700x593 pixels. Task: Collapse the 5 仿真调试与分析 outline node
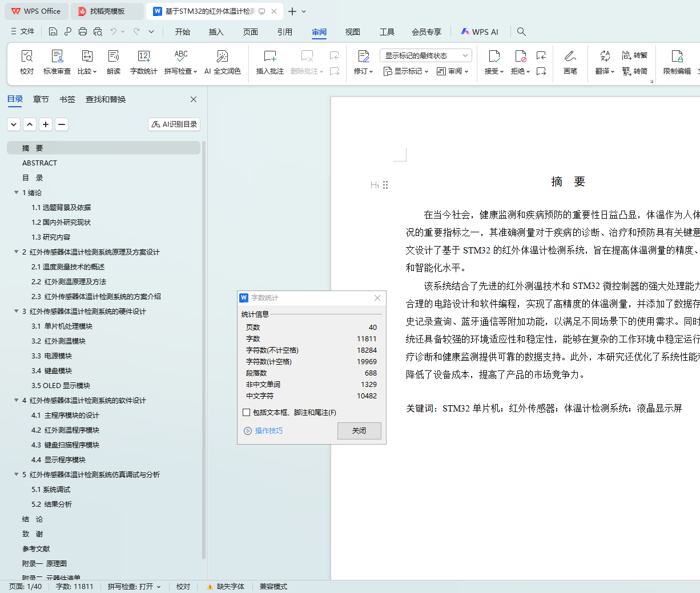point(17,474)
